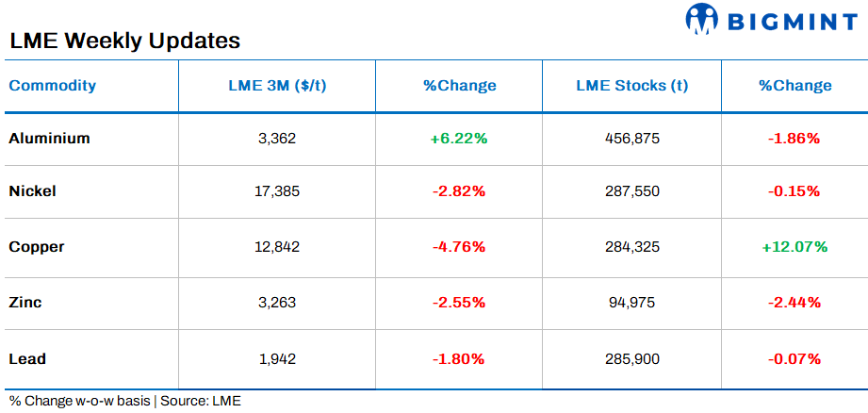Click the BigMint logo icon
Viewport: 868px width, 413px height.
(x=702, y=18)
